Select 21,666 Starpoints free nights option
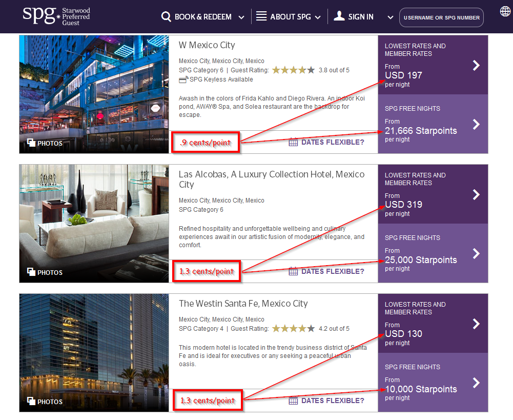Image resolution: width=513 pixels, height=420 pixels. coord(433,124)
